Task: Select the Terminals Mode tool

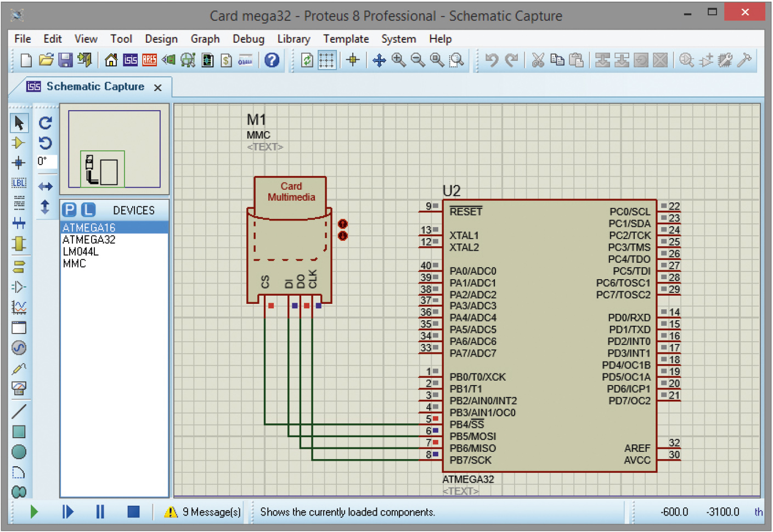Action: (19, 267)
